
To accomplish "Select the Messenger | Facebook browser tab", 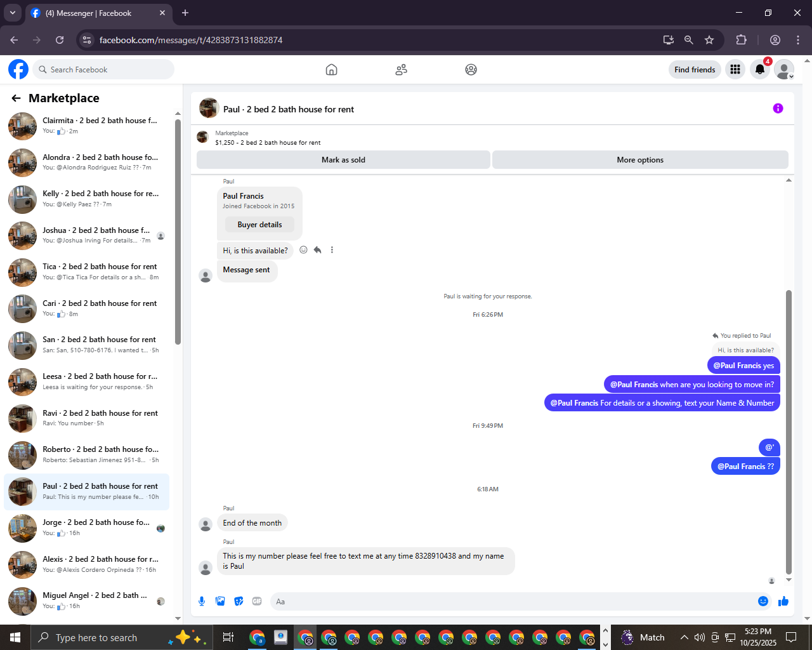I will point(98,13).
